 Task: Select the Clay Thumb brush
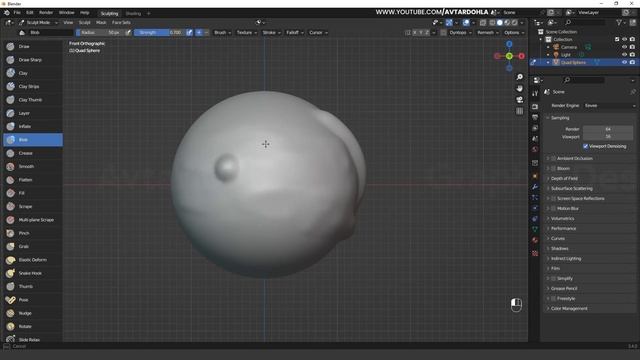tap(33, 100)
